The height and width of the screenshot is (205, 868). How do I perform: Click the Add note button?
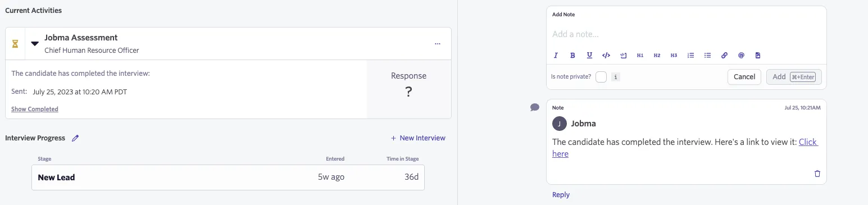(794, 77)
